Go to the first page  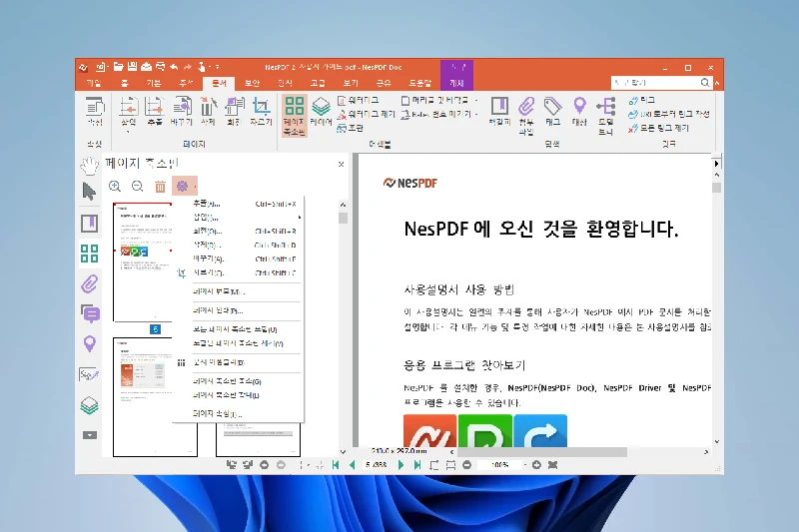(336, 465)
